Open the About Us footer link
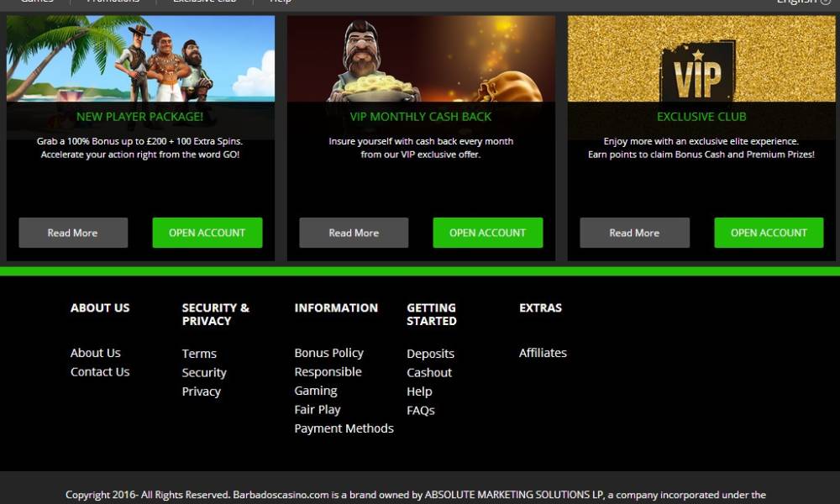This screenshot has width=840, height=504. pos(96,353)
